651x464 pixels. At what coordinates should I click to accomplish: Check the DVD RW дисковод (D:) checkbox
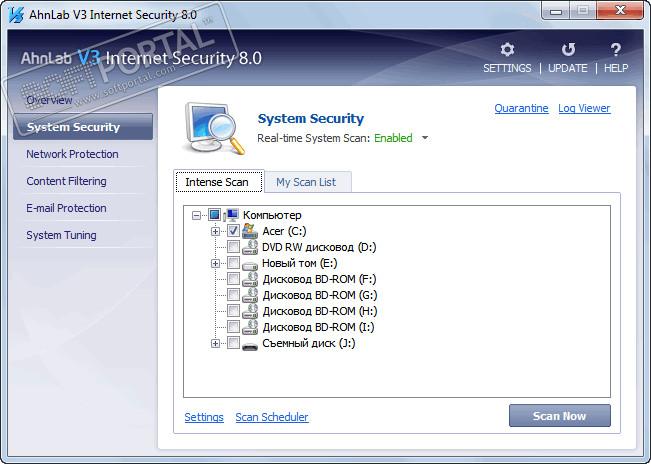pos(233,247)
